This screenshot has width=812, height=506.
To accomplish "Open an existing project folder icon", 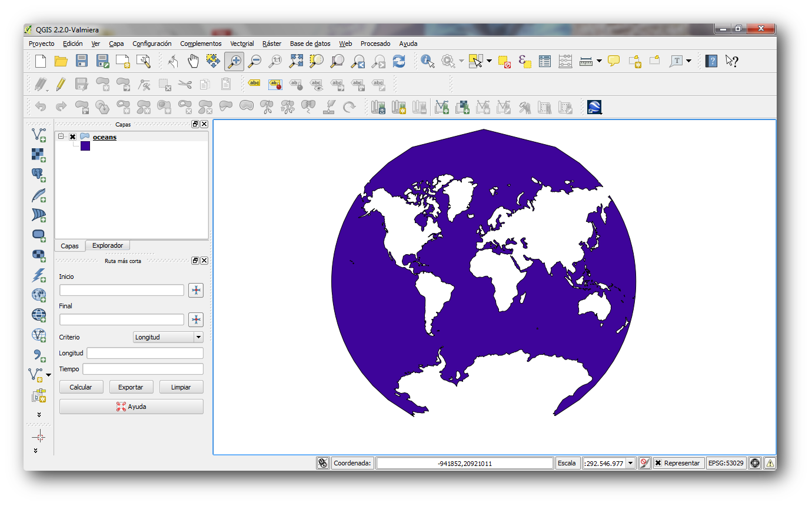I will click(61, 61).
